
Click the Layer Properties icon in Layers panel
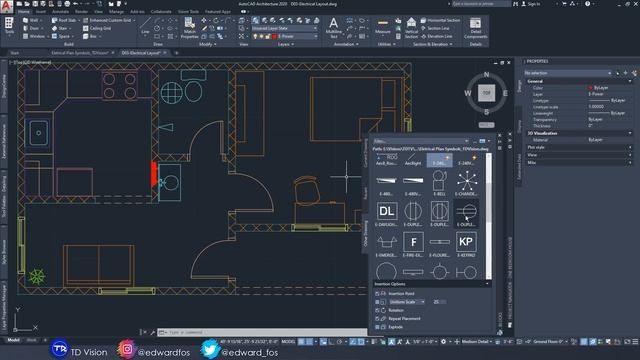coord(255,20)
